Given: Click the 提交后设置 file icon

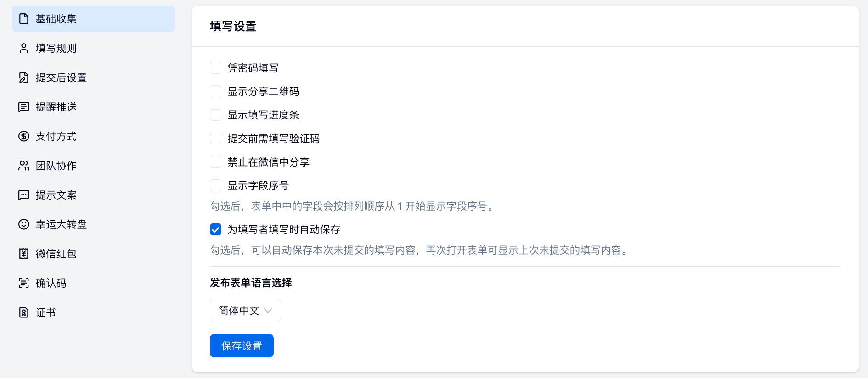Looking at the screenshot, I should [24, 78].
